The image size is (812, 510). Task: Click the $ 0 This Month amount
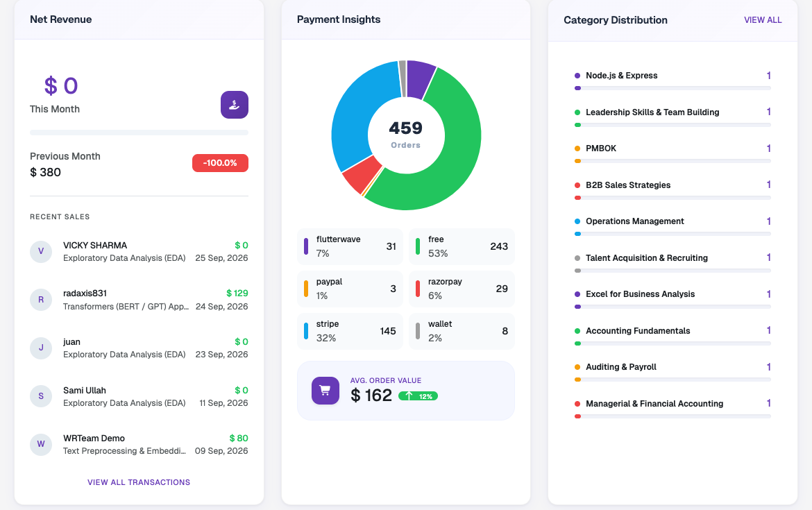(x=61, y=86)
